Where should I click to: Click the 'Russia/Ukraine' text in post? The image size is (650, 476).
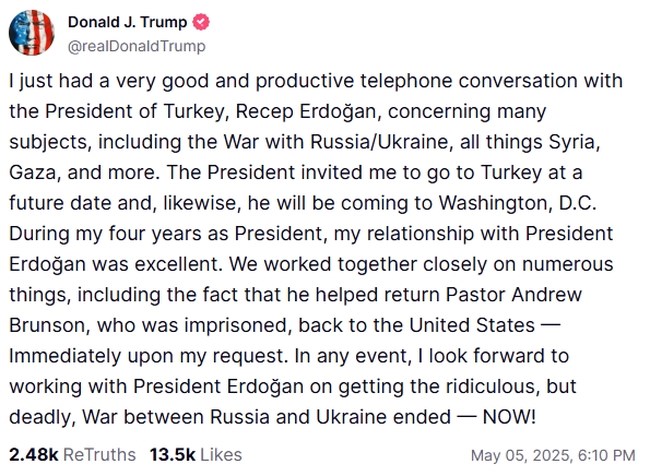tap(379, 142)
